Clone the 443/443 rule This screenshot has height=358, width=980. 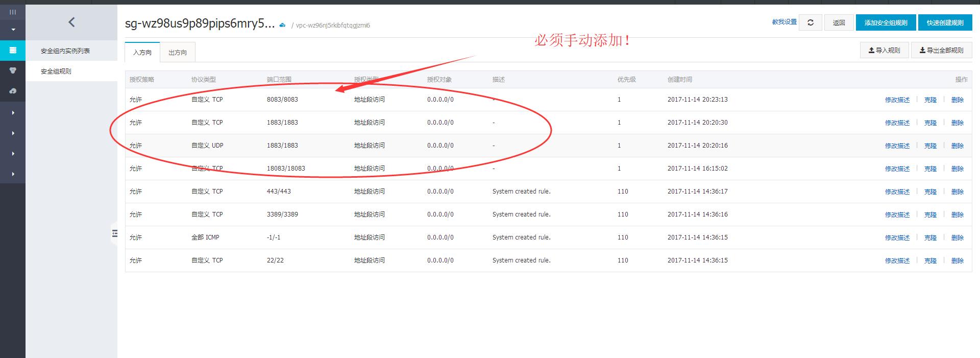click(x=930, y=192)
